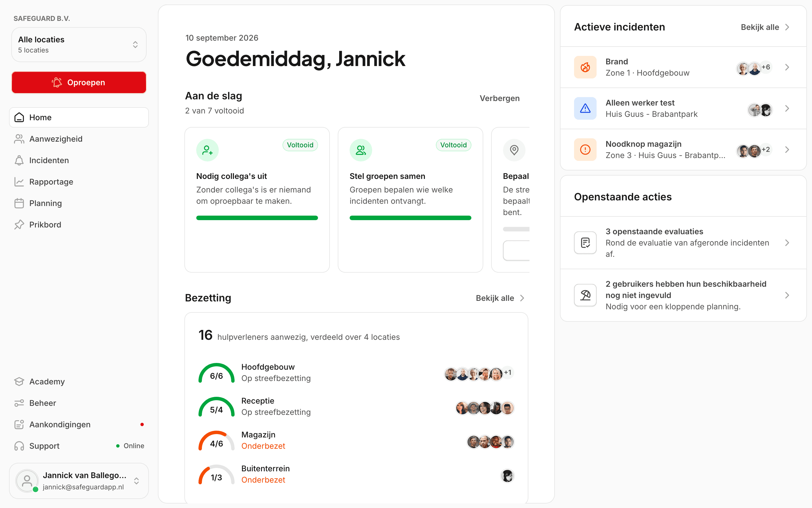Click the Support headset icon
Screen dimensions: 812x508
tap(19, 446)
